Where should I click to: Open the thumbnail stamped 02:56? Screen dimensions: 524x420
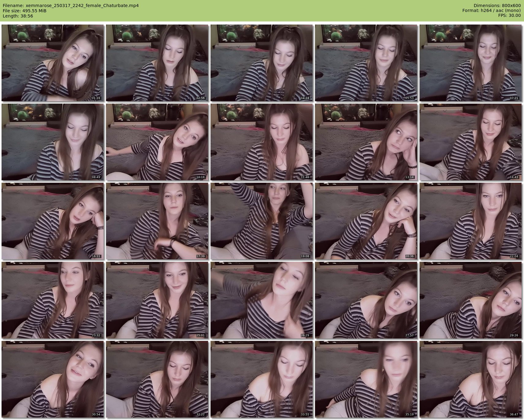(x=157, y=63)
